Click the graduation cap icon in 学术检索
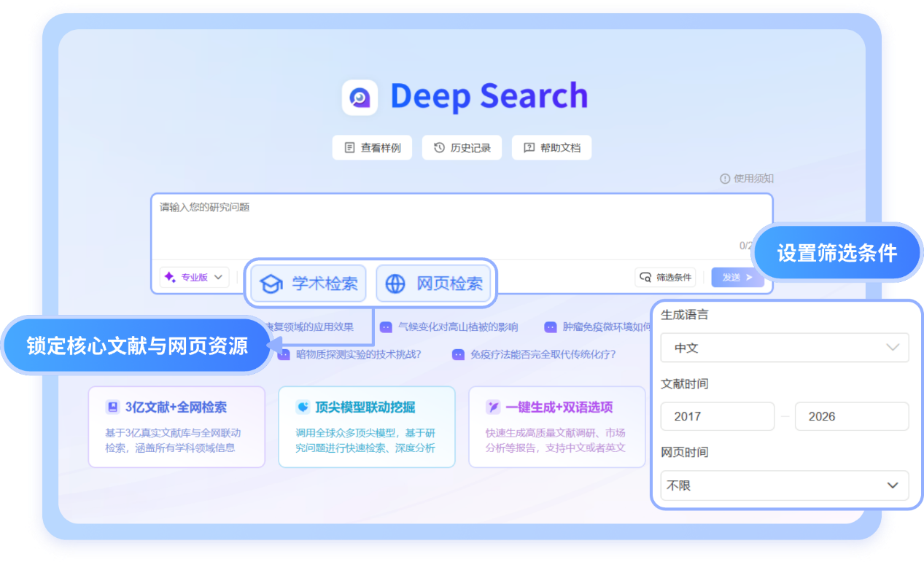The image size is (924, 562). (270, 284)
